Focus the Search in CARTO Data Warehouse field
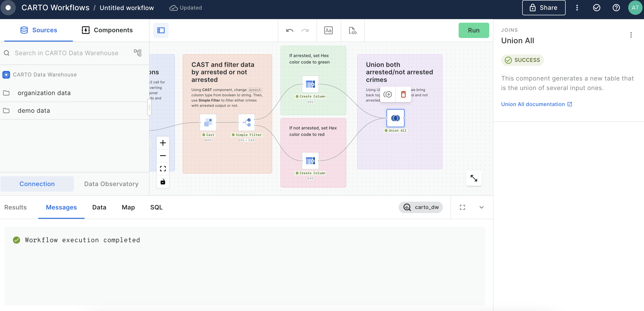 tap(66, 53)
